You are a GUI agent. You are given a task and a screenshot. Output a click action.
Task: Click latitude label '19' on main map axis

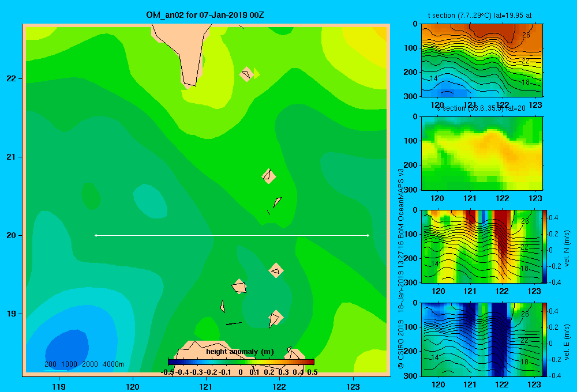pos(11,314)
